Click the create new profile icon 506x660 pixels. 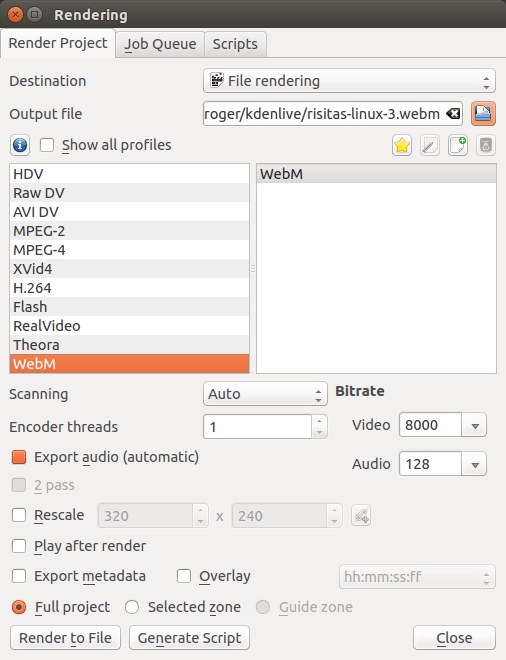tap(458, 145)
